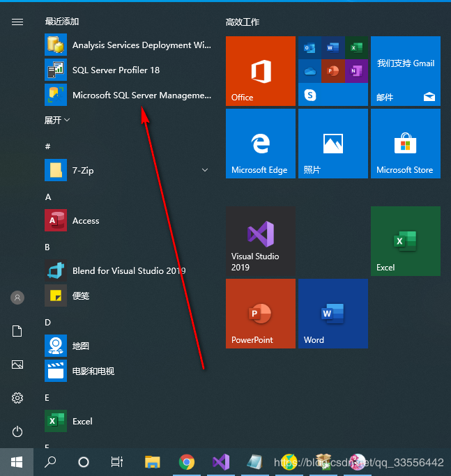The height and width of the screenshot is (476, 451).
Task: Open the user account button in the sidebar
Action: click(x=17, y=298)
